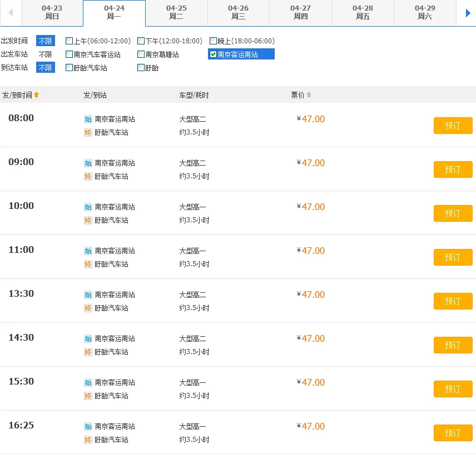Viewport: 476px width, 454px height.
Task: Click the 终 terminal icon for 09:00 bus
Action: coord(88,176)
